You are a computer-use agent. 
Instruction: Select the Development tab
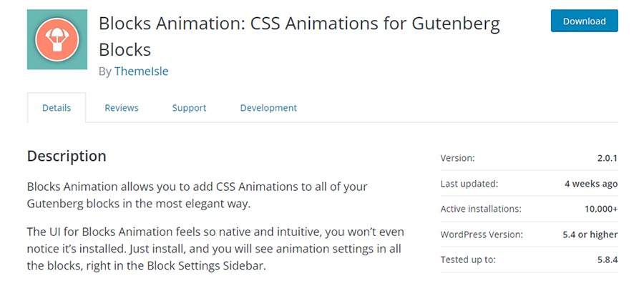coord(268,108)
